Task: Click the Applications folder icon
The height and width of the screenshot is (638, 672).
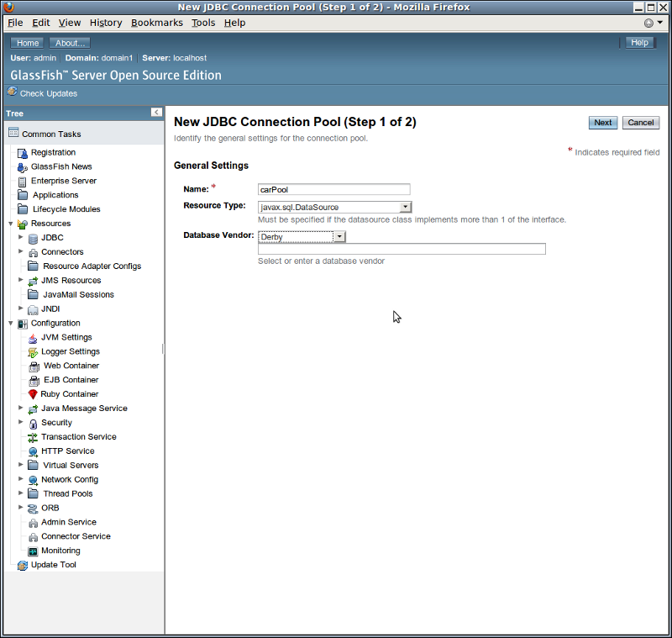Action: 23,195
